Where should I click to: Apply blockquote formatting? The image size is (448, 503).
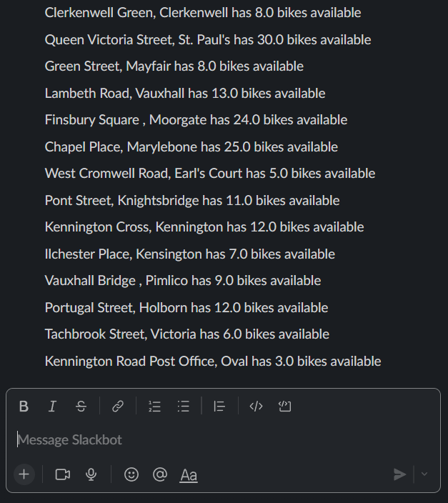[x=220, y=406]
